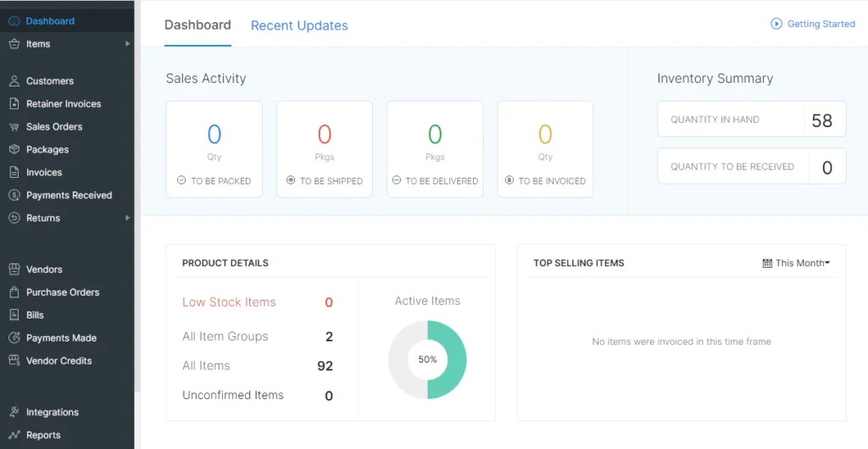The height and width of the screenshot is (449, 868).
Task: Click the Getting Started play icon
Action: (x=776, y=24)
